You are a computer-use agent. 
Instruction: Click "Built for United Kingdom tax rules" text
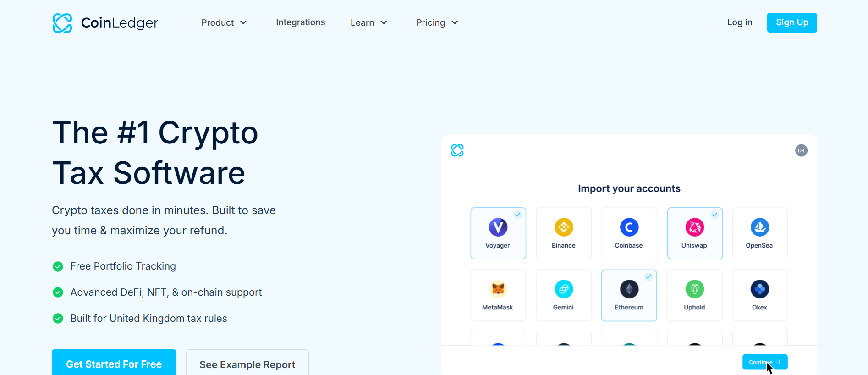click(x=148, y=319)
